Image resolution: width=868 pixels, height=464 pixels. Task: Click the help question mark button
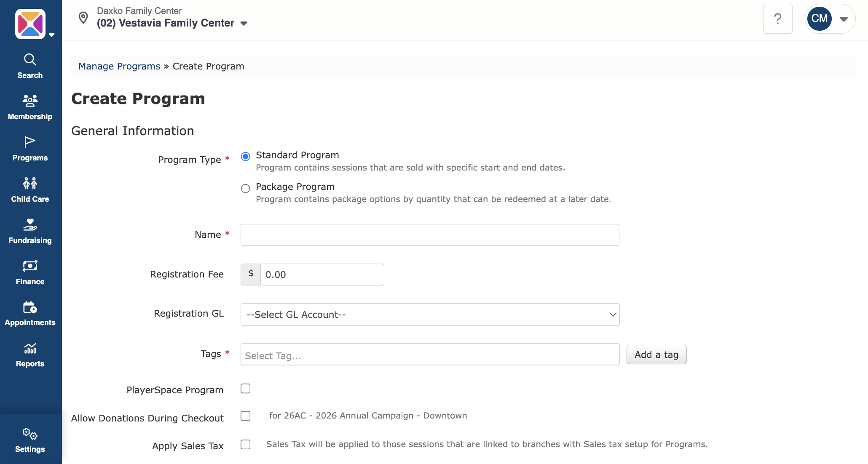(777, 19)
